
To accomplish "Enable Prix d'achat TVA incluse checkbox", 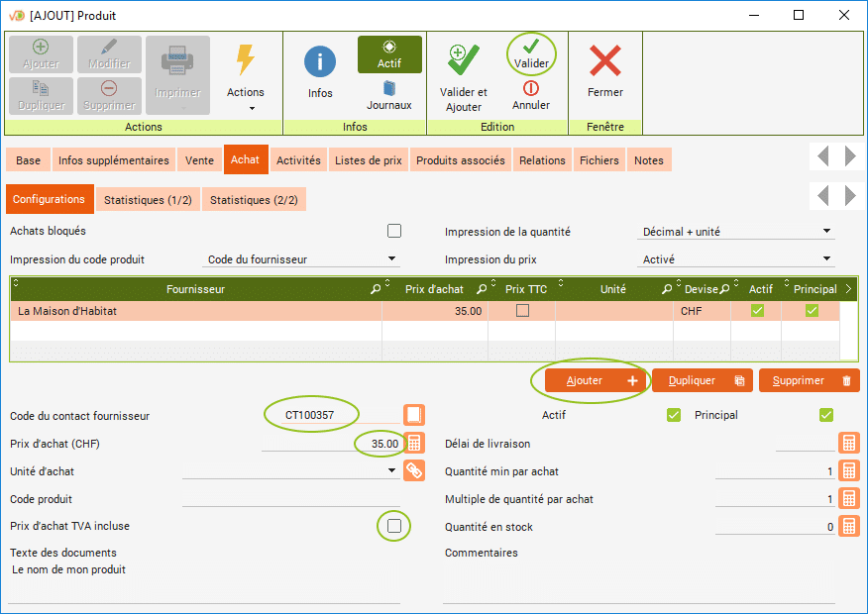I will [x=394, y=526].
